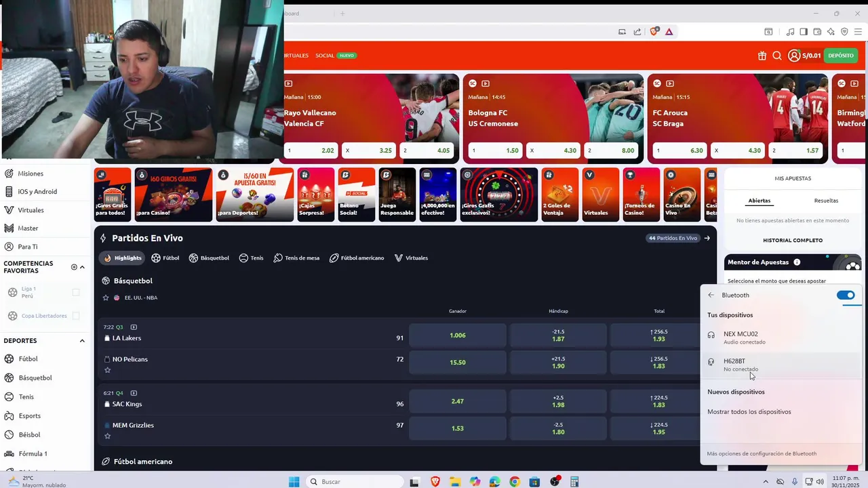Select the H628BT Bluetooth device
This screenshot has height=488, width=868.
pyautogui.click(x=781, y=365)
